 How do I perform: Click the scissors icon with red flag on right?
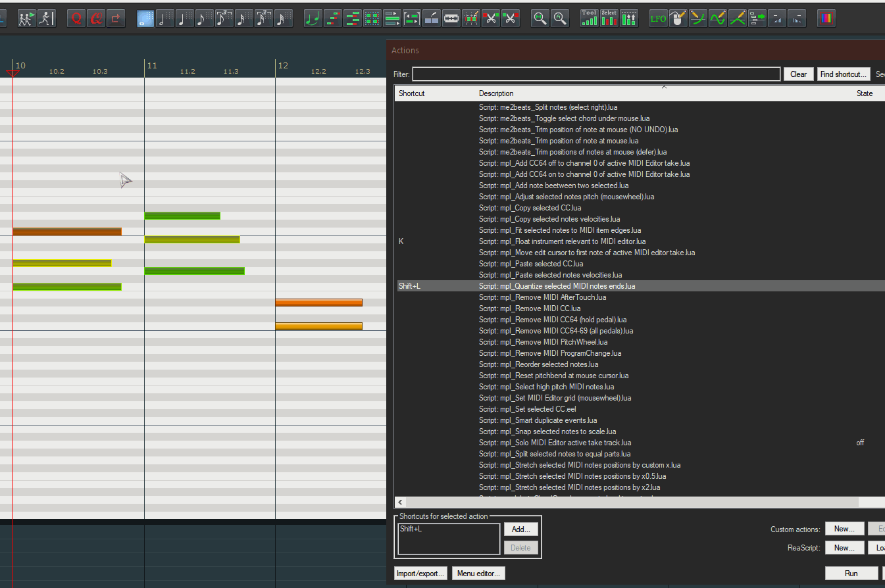(511, 18)
